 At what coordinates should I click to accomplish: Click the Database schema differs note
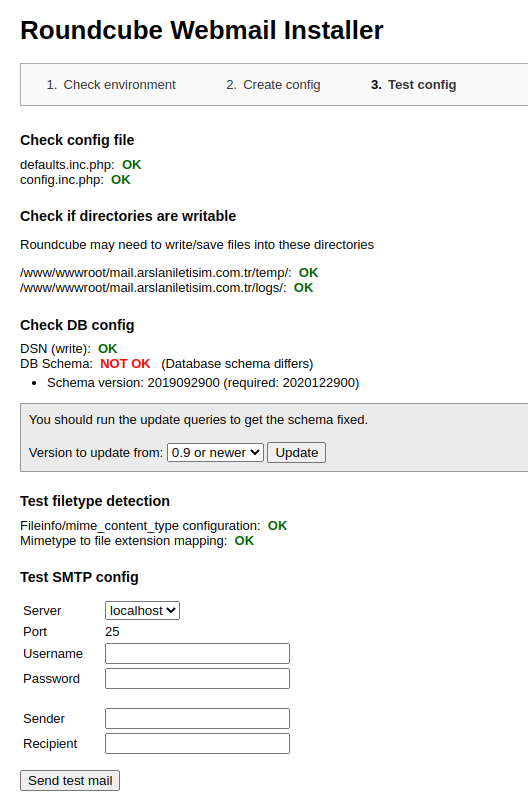[x=237, y=364]
